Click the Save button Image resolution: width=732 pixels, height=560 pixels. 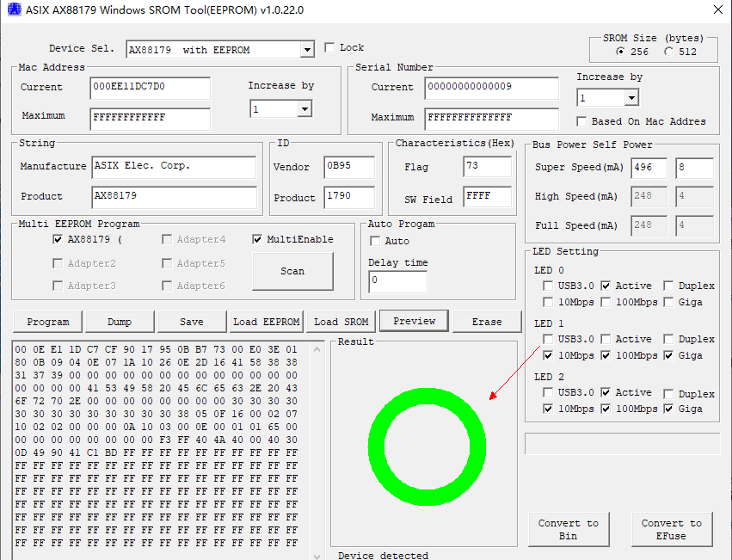click(192, 322)
